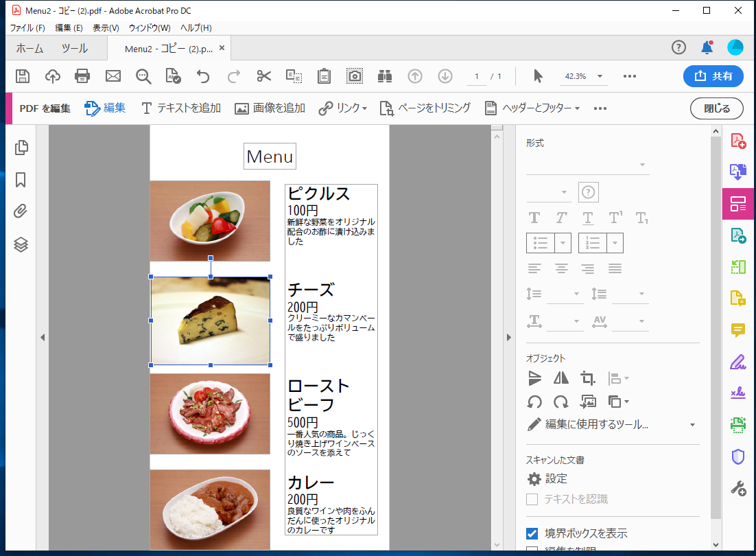Image resolution: width=756 pixels, height=556 pixels.
Task: Select the Crop image tool
Action: click(x=587, y=378)
